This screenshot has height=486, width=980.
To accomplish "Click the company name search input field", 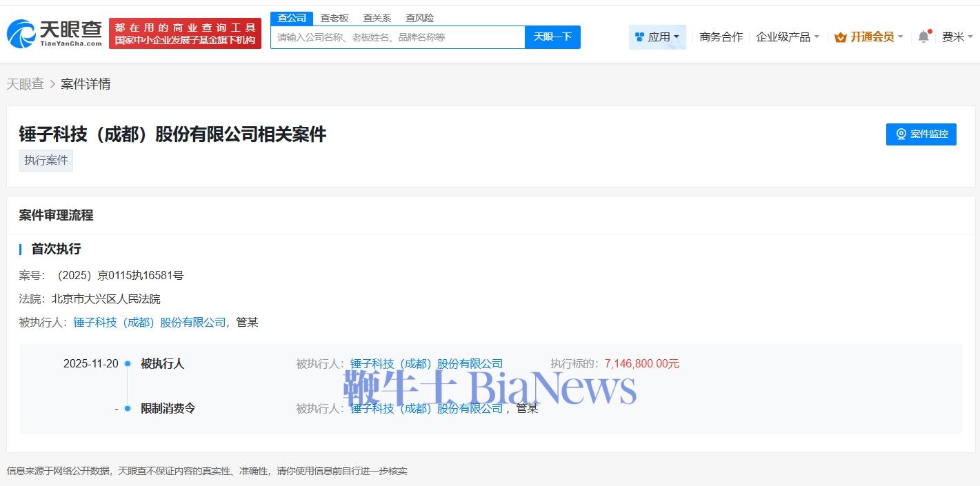I will click(x=397, y=37).
